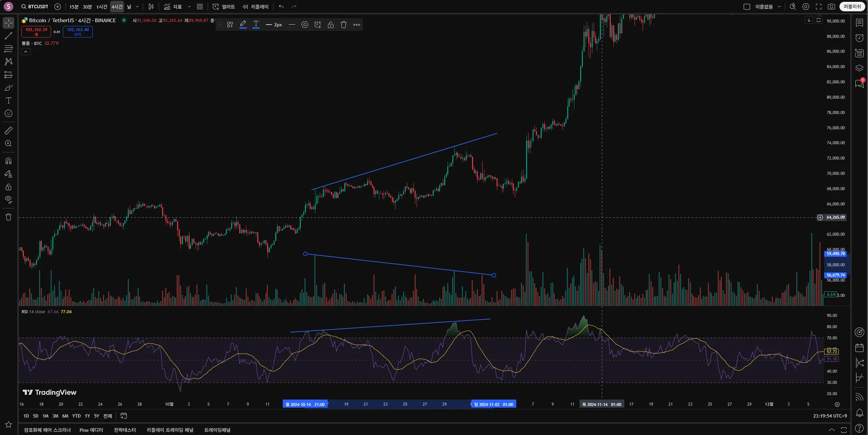Screen dimensions: 868x435
Task: Open the forecasting and measurement tools
Action: (9, 75)
